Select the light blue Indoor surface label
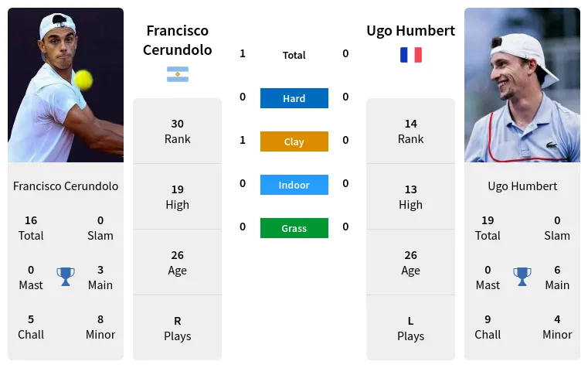The width and height of the screenshot is (588, 368). 294,185
